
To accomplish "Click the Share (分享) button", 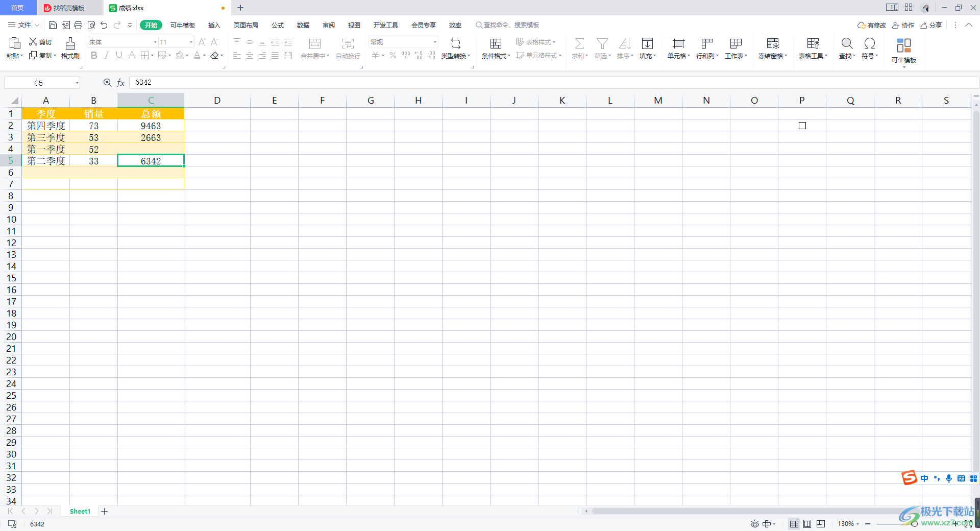I will tap(930, 25).
